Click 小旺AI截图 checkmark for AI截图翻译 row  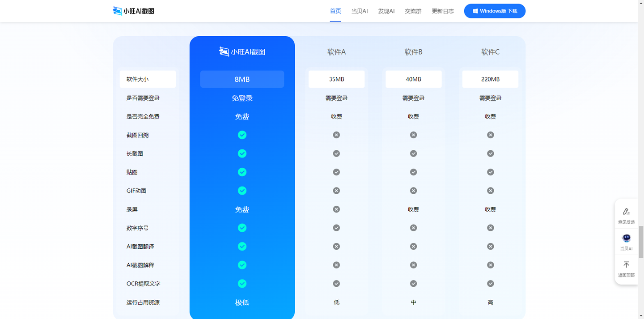coord(242,247)
